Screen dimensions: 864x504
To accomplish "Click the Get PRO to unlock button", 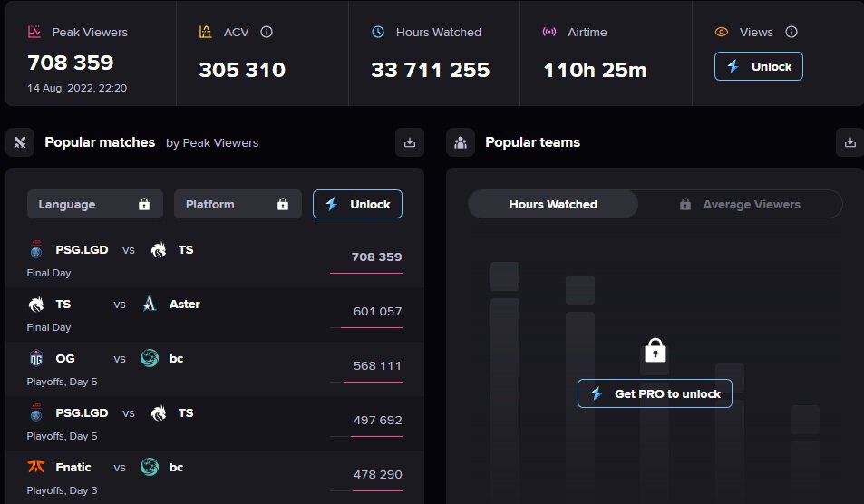I will click(655, 393).
